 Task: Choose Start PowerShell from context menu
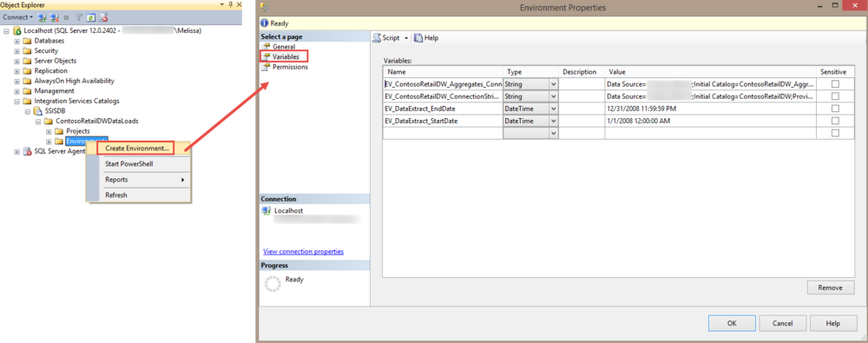coord(129,164)
